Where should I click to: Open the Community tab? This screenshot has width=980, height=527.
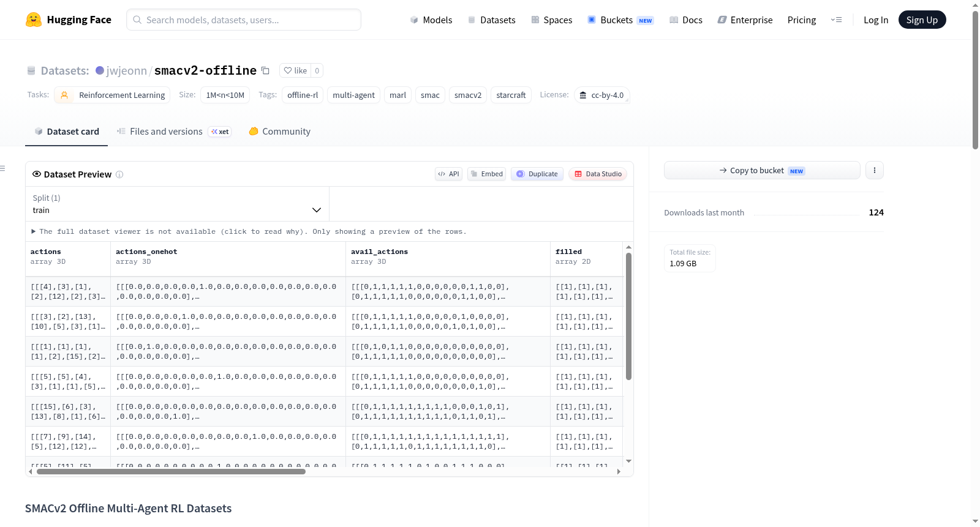coord(279,132)
